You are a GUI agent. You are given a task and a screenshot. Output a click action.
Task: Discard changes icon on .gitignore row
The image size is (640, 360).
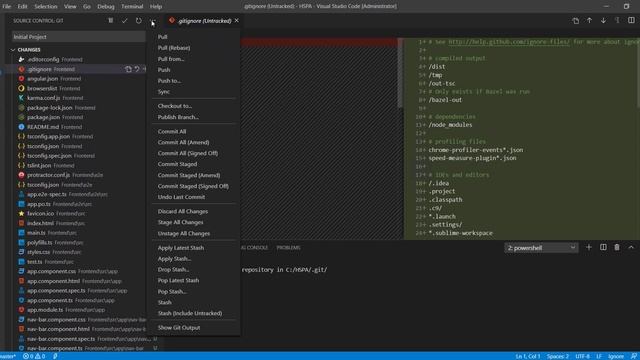coord(137,69)
